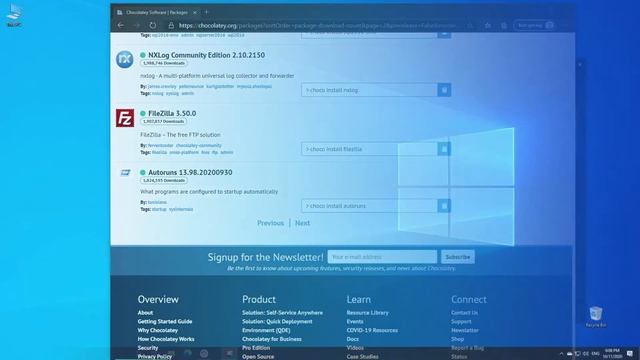Open the How Chocolatey Works link
Image resolution: width=640 pixels, height=360 pixels.
point(166,339)
